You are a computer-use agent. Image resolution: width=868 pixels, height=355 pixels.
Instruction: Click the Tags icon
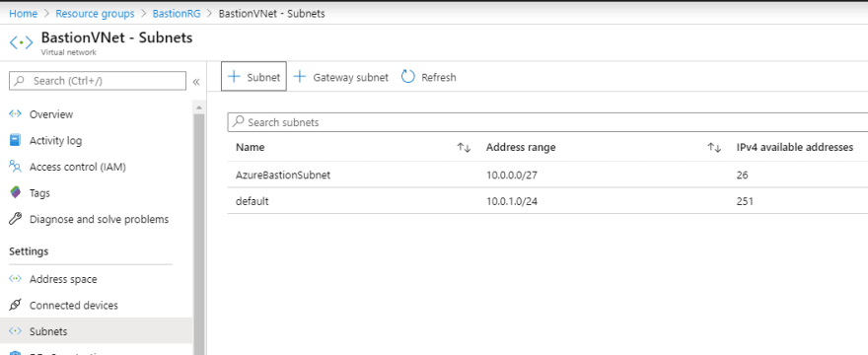click(x=15, y=192)
